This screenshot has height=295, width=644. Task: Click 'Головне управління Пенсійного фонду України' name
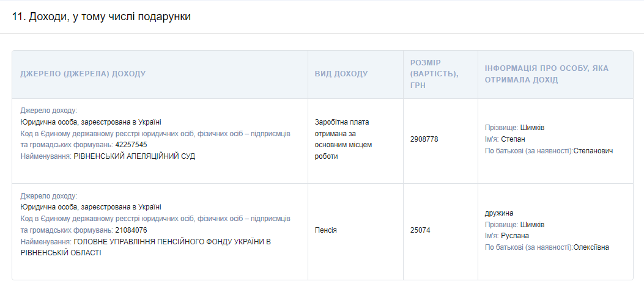146,247
